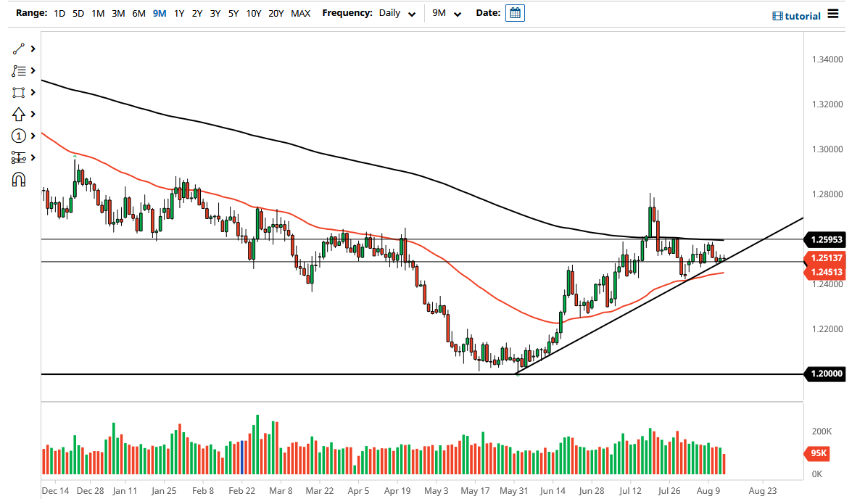852x504 pixels.
Task: Select the numbered label annotation tool
Action: coord(20,136)
